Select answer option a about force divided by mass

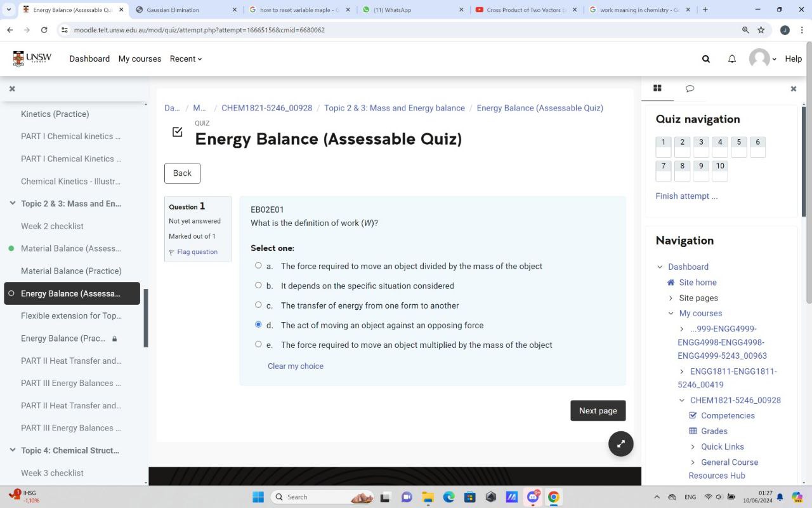click(258, 265)
